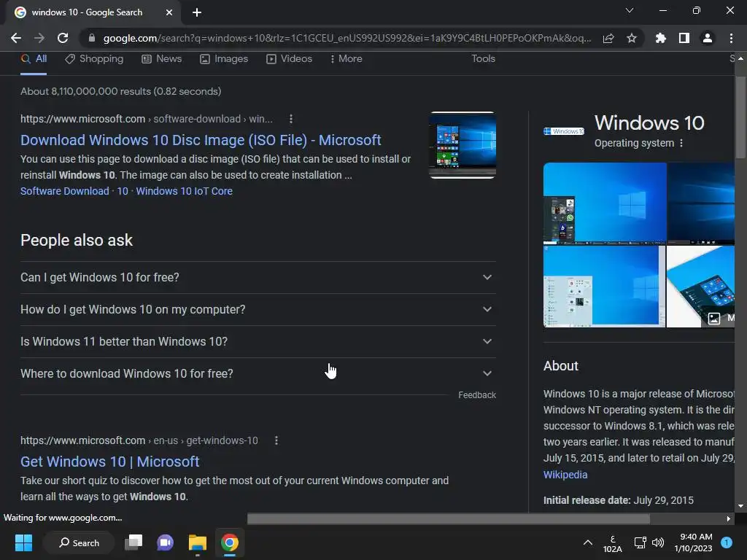Click Feedback under People also ask
Screen dimensions: 747x560
pos(477,394)
